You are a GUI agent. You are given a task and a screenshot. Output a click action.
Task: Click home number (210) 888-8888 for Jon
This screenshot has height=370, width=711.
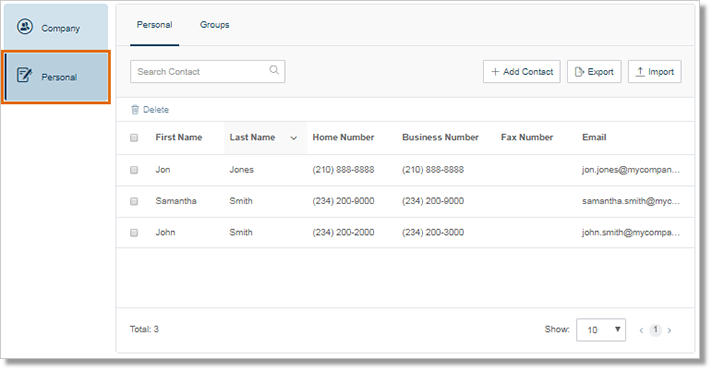343,170
